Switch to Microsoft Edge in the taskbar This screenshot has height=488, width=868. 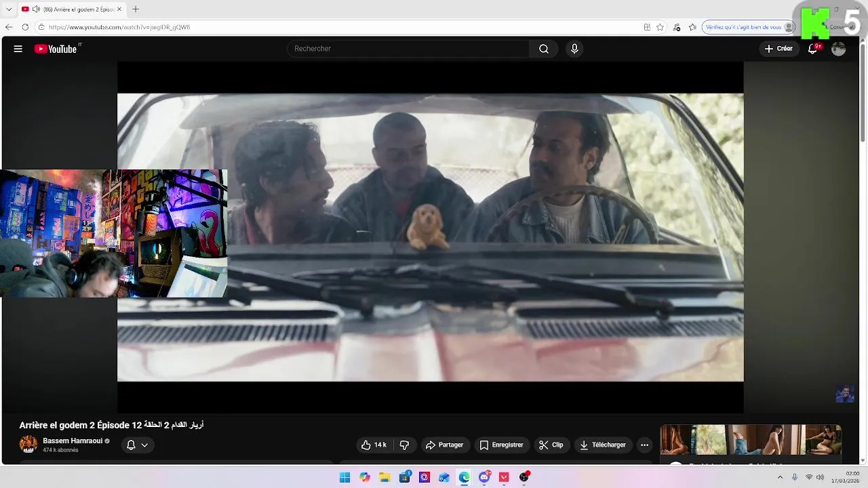464,477
